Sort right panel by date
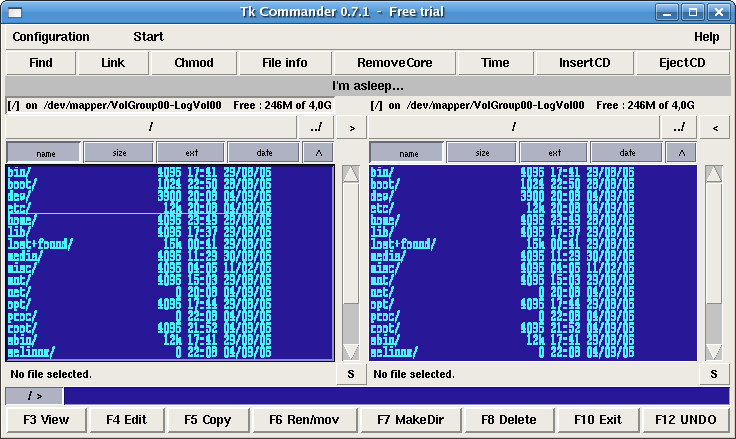 (x=627, y=153)
